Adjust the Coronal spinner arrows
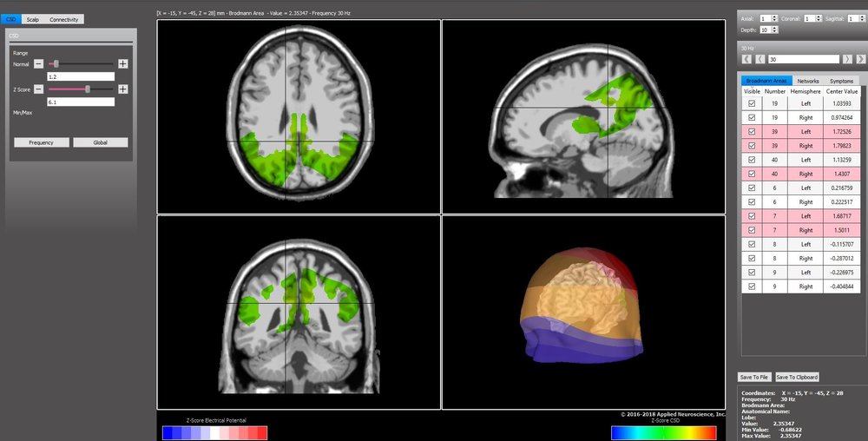This screenshot has width=868, height=441. (817, 18)
